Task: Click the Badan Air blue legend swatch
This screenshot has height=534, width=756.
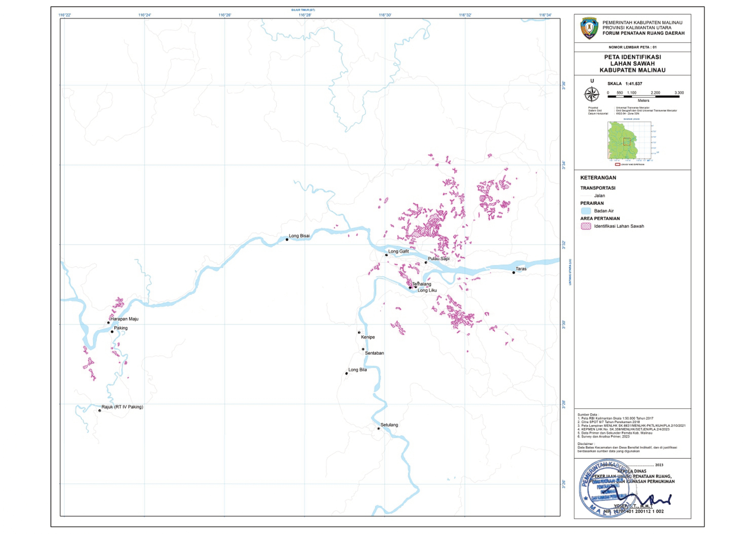Action: (x=586, y=211)
